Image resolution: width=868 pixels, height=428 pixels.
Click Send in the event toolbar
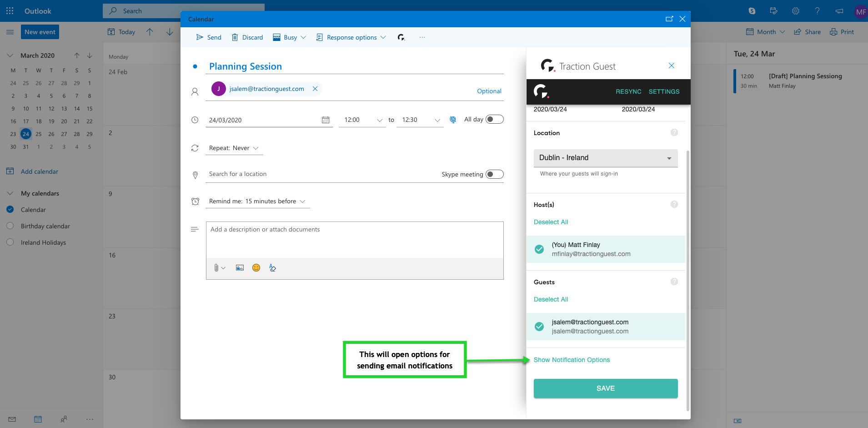(209, 37)
